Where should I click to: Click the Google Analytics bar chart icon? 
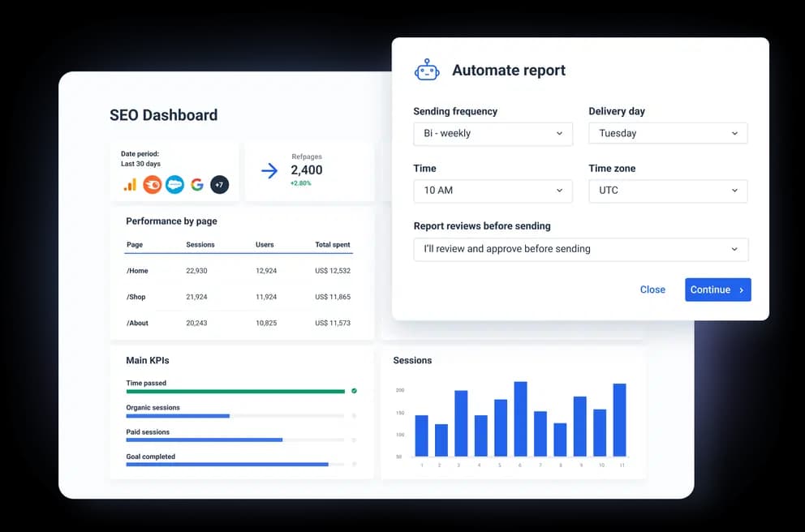point(130,185)
